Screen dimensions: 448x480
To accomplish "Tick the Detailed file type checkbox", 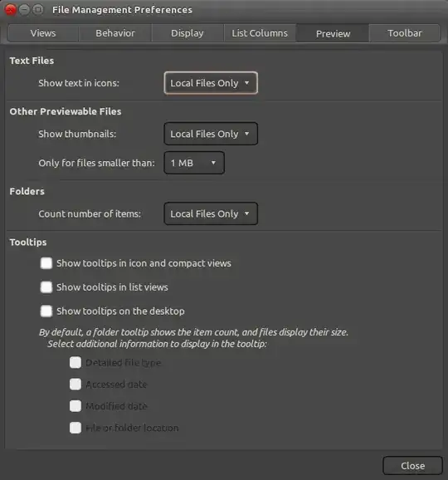I will point(75,362).
